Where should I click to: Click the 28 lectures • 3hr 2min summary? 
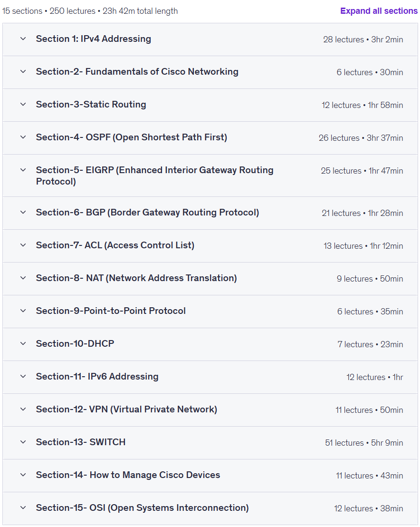pyautogui.click(x=363, y=39)
